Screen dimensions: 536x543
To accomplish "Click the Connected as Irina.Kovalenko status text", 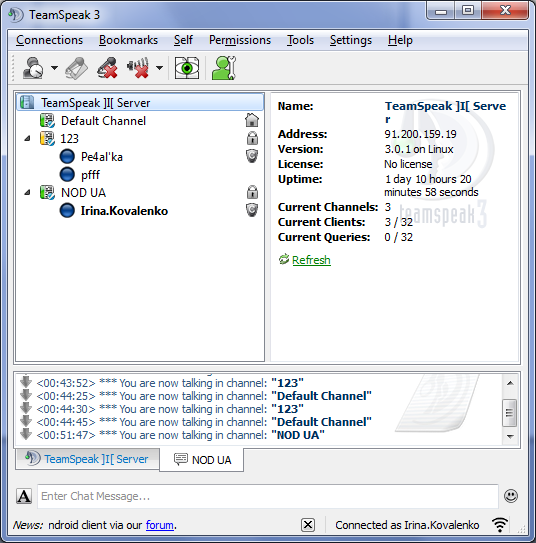I will click(407, 525).
